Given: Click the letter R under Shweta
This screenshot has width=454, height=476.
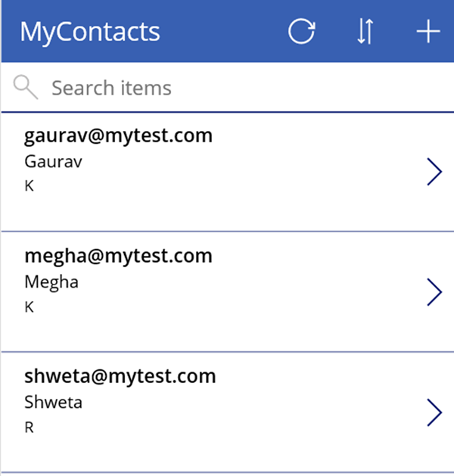Looking at the screenshot, I should click(x=30, y=428).
